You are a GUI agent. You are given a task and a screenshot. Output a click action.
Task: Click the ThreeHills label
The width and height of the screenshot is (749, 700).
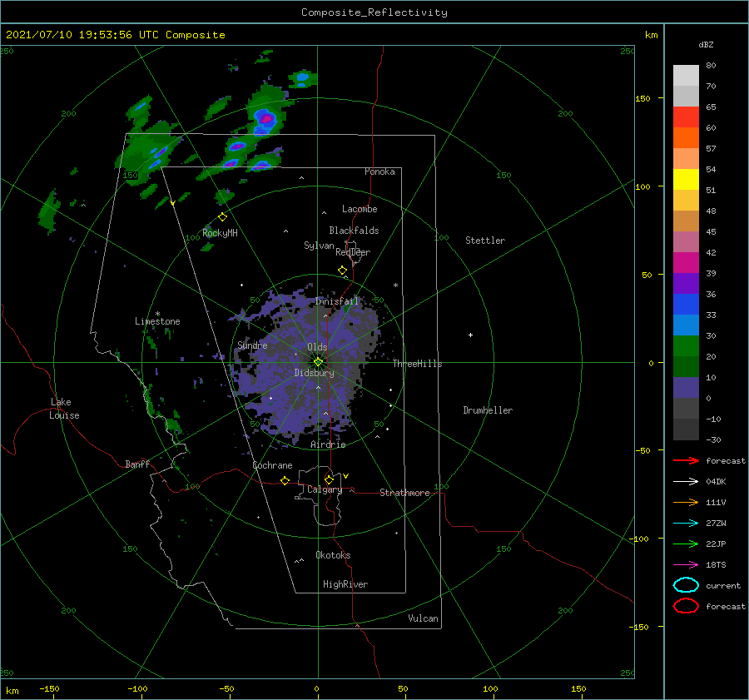pyautogui.click(x=417, y=364)
